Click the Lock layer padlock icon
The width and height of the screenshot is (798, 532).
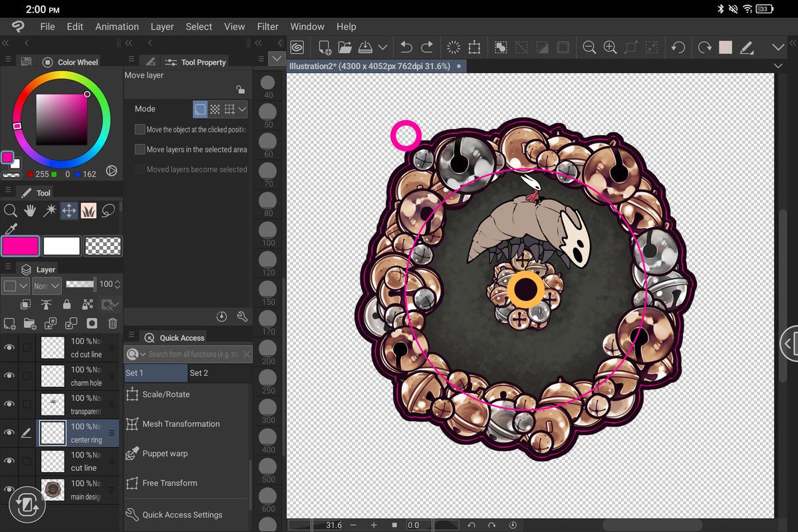[x=66, y=305]
